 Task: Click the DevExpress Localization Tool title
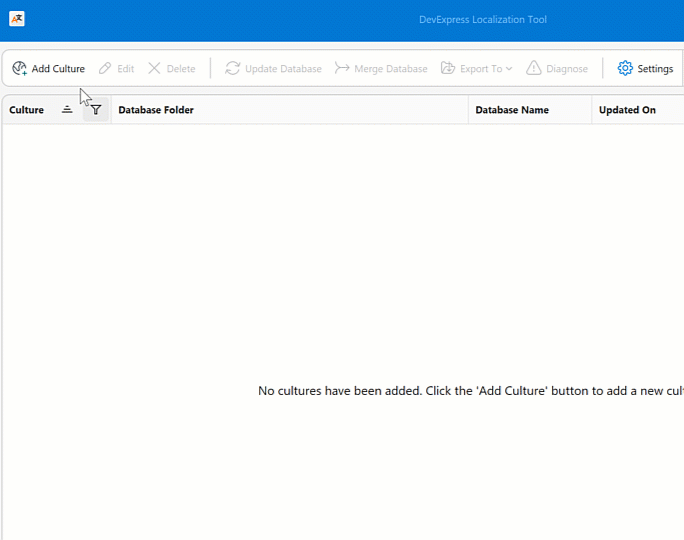tap(482, 20)
